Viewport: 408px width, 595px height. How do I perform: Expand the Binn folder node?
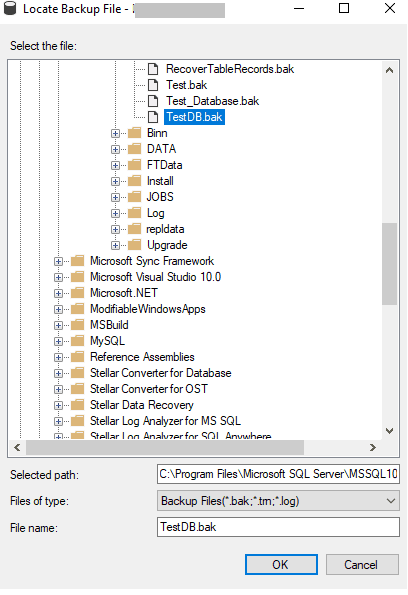(115, 134)
